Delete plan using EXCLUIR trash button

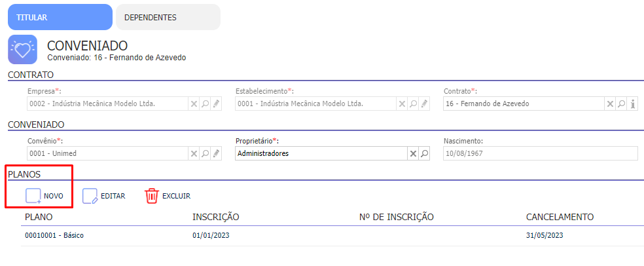(167, 196)
